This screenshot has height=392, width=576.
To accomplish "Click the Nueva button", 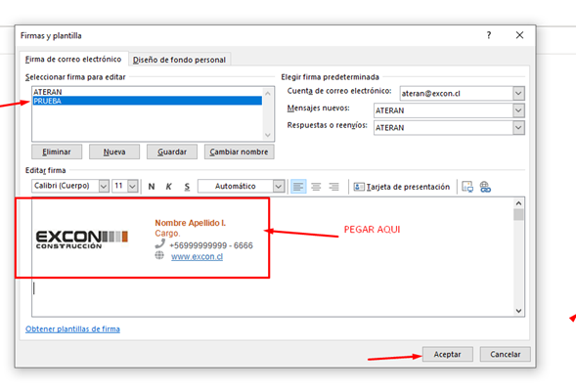I will (114, 152).
